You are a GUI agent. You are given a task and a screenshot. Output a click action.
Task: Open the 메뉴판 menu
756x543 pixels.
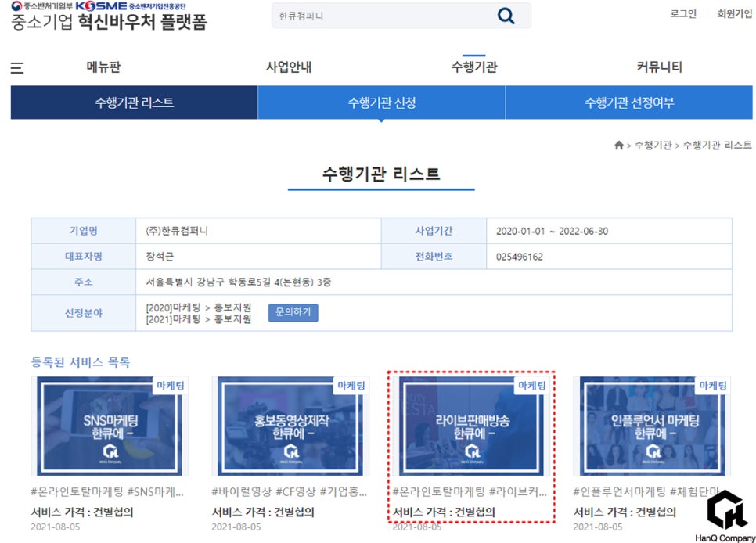103,67
